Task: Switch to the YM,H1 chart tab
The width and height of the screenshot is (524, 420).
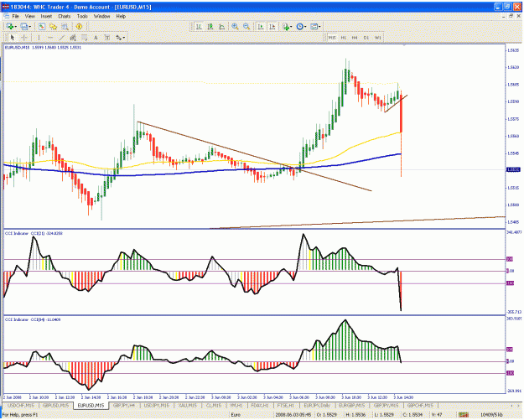Action: tap(236, 405)
